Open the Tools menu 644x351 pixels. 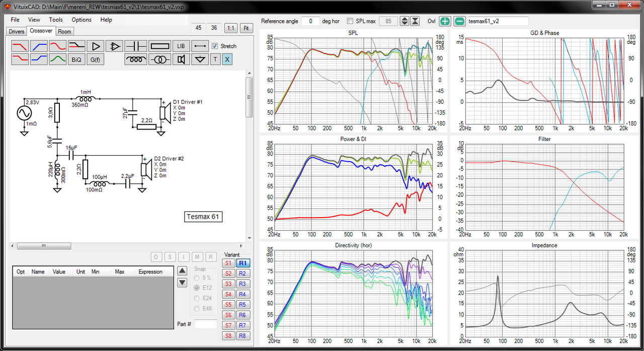click(56, 20)
